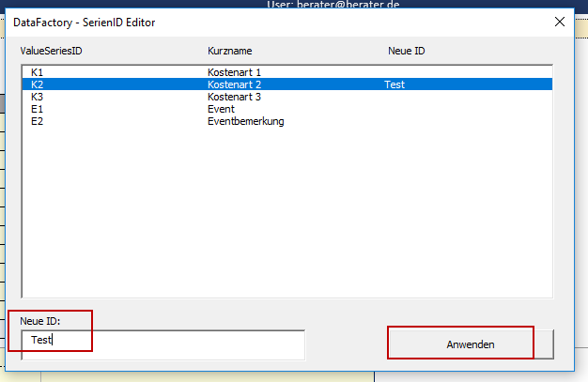Click the Kurzname column header
588x382 pixels.
coord(229,50)
